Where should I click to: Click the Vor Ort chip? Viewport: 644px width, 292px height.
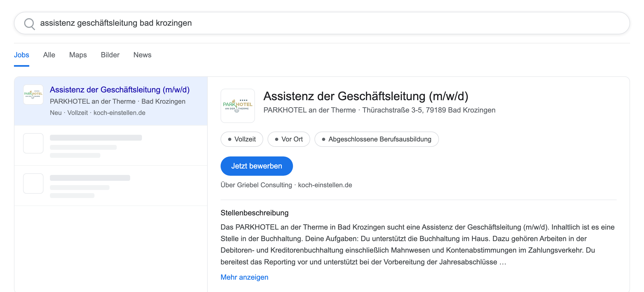pyautogui.click(x=289, y=139)
